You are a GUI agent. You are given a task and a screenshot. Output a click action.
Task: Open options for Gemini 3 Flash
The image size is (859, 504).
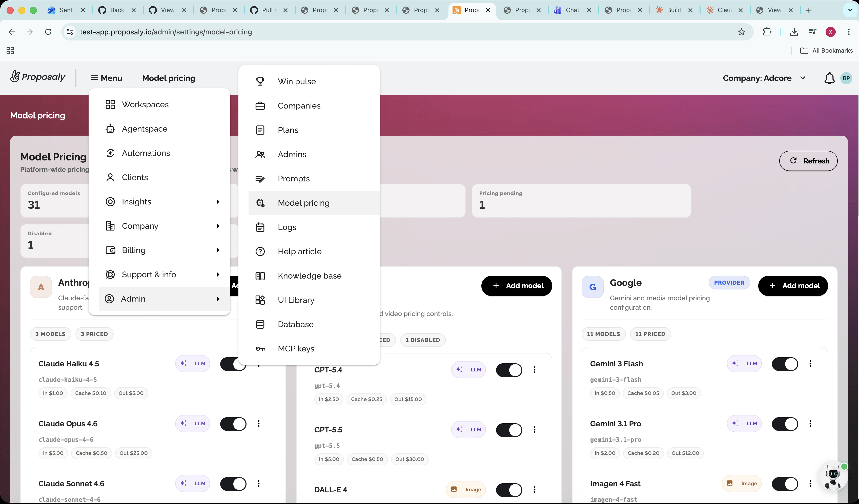tap(810, 364)
